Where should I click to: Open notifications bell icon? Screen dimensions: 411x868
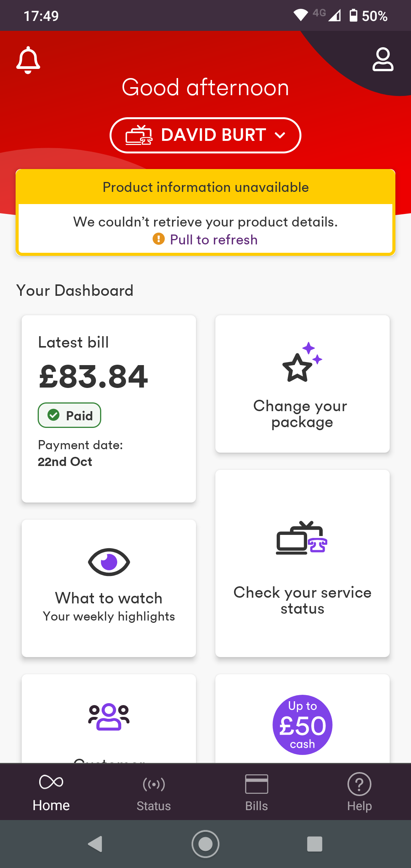[28, 60]
